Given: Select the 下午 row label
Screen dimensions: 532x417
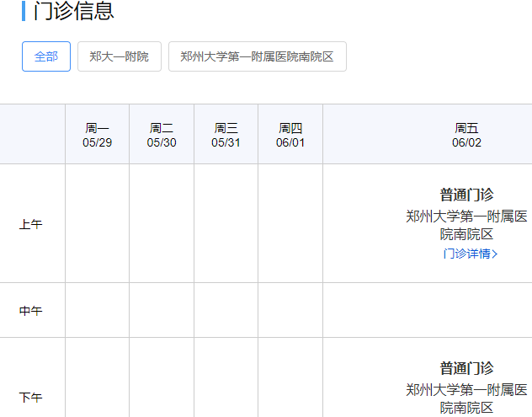Looking at the screenshot, I should (x=31, y=397).
